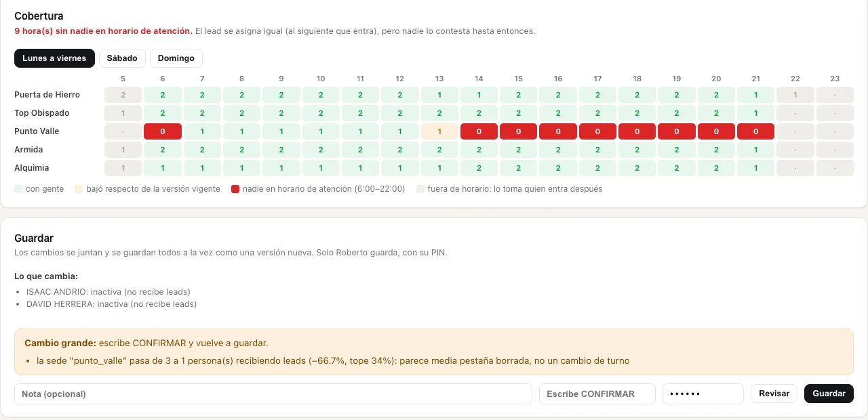Click the gray Puerta de Hierro cell at hour 22
868x420 pixels.
coord(795,95)
